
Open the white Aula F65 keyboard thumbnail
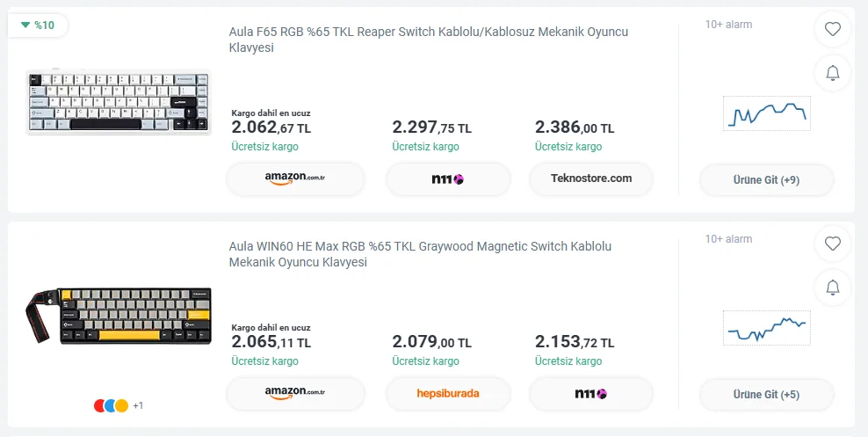(x=119, y=102)
